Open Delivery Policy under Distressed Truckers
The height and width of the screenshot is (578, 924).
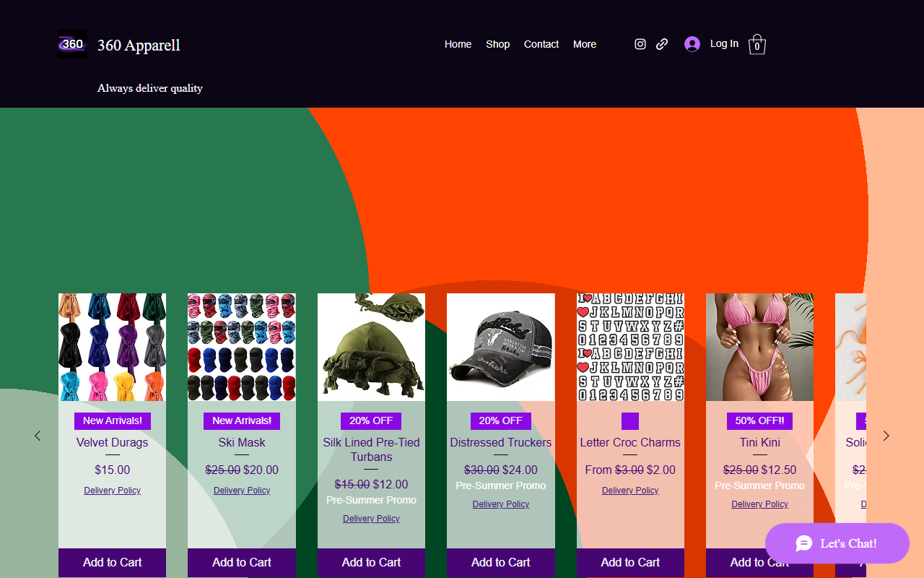pos(501,504)
